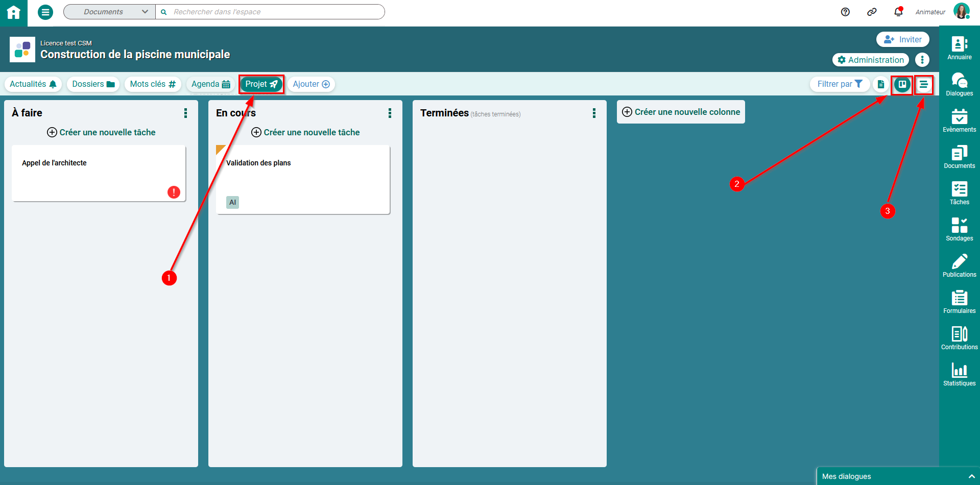
Task: Go to the home icon
Action: coord(14,12)
